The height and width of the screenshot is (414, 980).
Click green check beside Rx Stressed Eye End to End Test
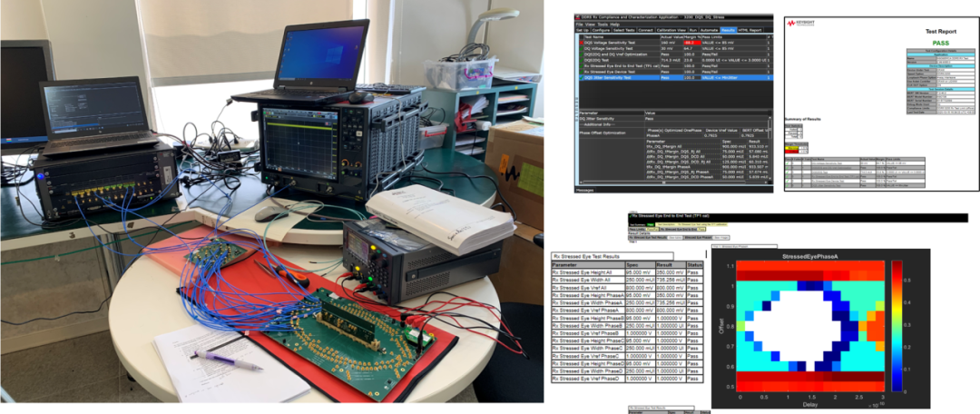[x=582, y=65]
